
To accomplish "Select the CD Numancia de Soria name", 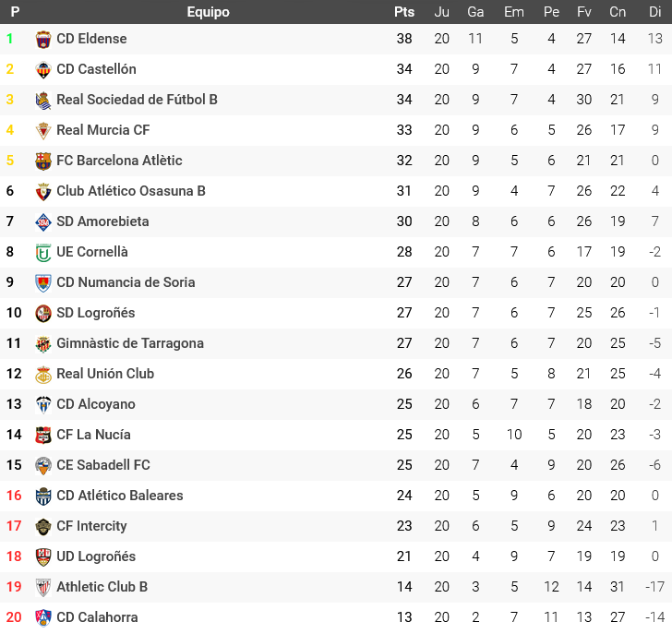I will (x=126, y=282).
